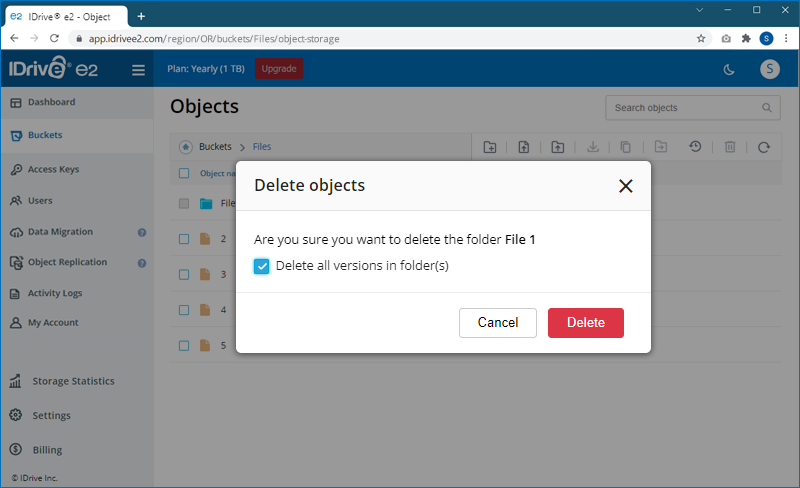Open the Dashboard sidebar item
800x488 pixels.
(x=51, y=102)
